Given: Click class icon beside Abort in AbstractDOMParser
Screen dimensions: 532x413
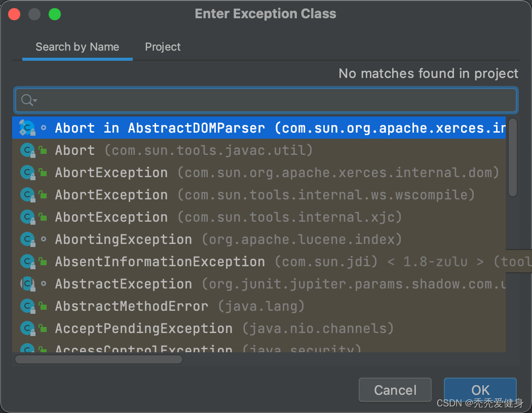Looking at the screenshot, I should coord(27,129).
